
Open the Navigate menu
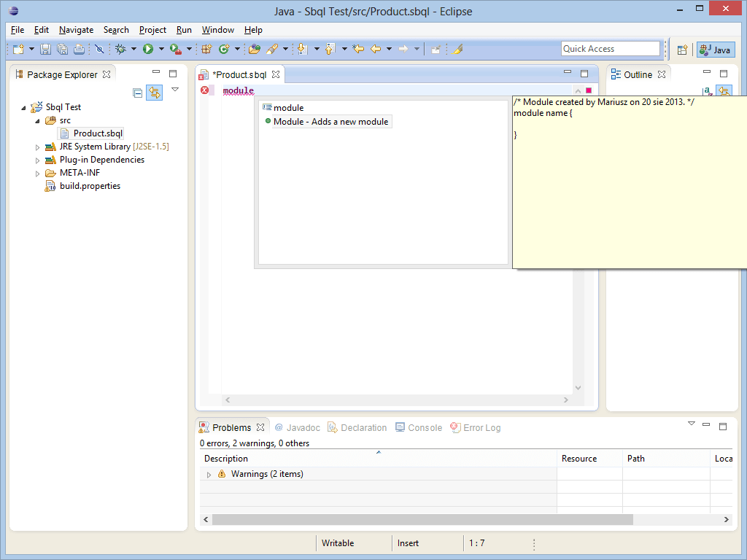pyautogui.click(x=76, y=29)
